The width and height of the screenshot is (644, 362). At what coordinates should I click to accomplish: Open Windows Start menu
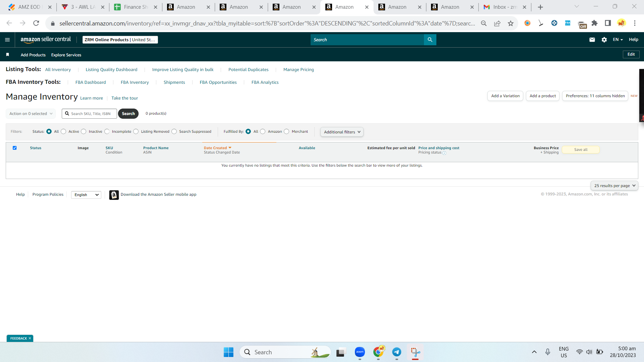click(x=228, y=352)
